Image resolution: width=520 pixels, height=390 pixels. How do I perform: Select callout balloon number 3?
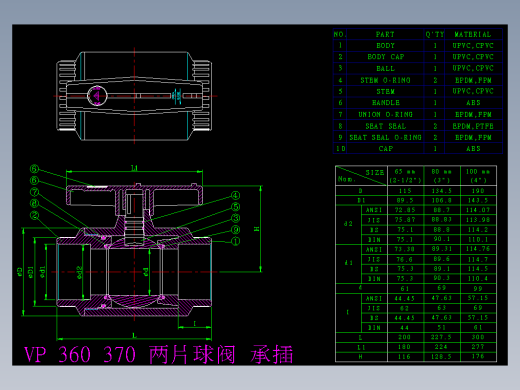235,218
